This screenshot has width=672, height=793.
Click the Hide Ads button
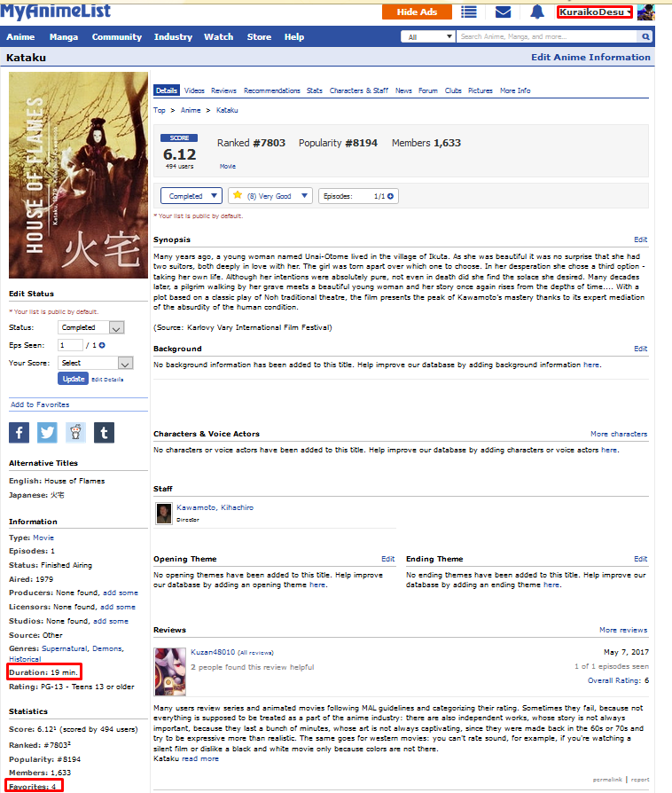pos(417,12)
